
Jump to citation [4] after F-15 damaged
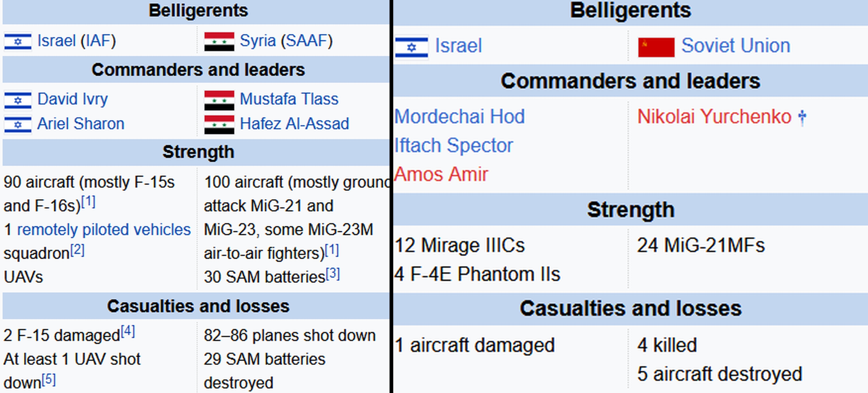(x=128, y=331)
